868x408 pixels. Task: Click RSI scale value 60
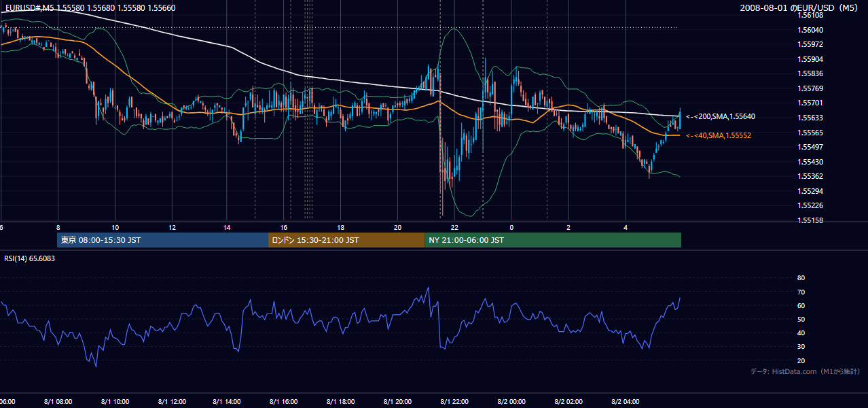coord(801,305)
